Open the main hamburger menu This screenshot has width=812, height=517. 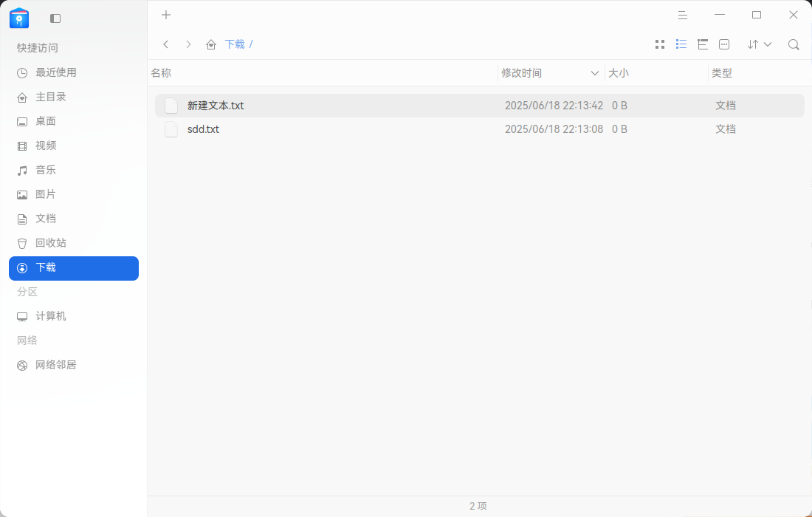click(683, 15)
